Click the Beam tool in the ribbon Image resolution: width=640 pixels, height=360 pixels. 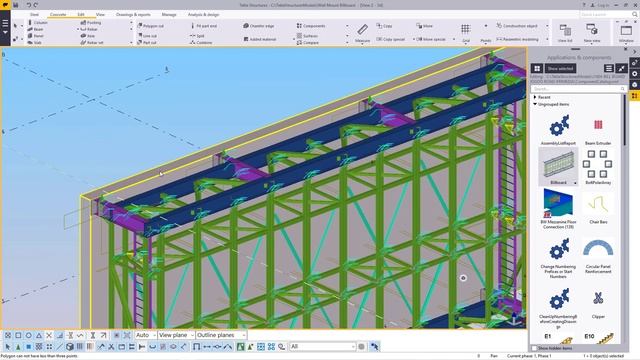click(36, 29)
